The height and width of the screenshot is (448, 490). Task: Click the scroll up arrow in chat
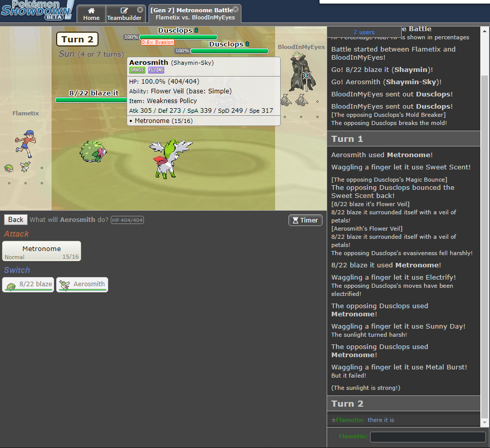tap(485, 31)
